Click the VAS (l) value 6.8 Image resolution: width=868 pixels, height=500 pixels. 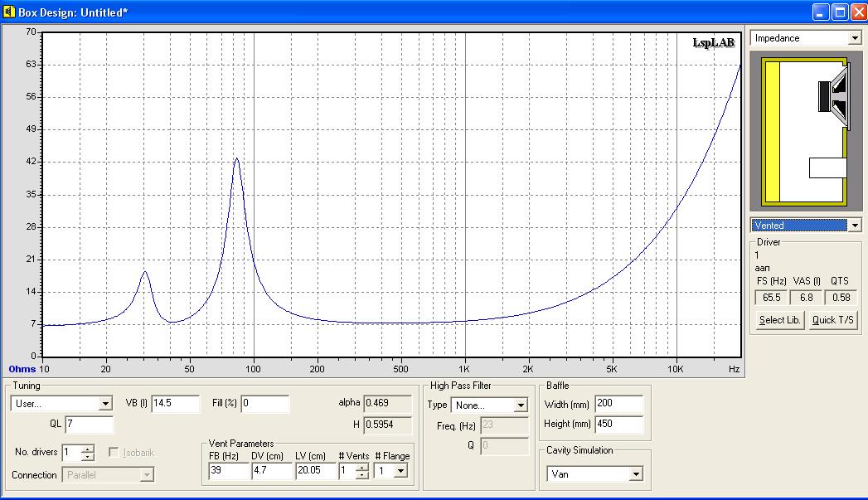pyautogui.click(x=806, y=298)
